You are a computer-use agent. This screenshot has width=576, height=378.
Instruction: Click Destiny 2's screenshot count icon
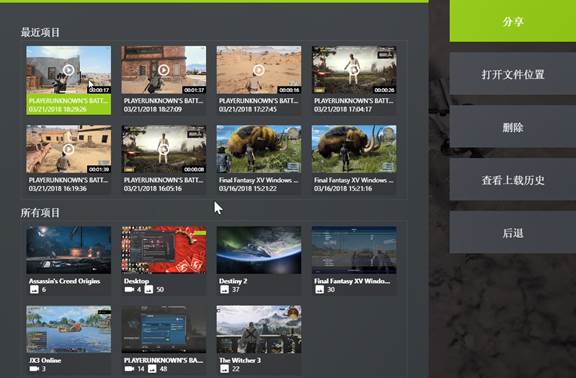coord(224,289)
